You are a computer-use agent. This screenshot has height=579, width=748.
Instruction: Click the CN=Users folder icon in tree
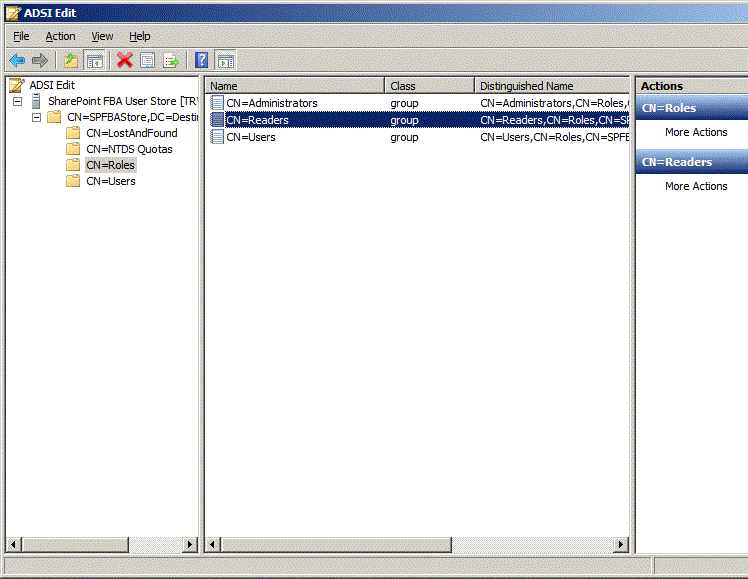point(73,181)
